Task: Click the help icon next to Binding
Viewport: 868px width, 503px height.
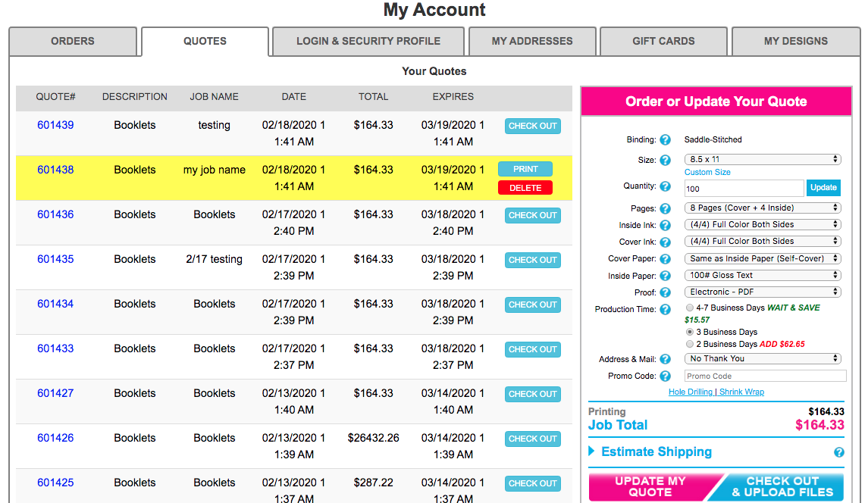Action: click(x=665, y=140)
